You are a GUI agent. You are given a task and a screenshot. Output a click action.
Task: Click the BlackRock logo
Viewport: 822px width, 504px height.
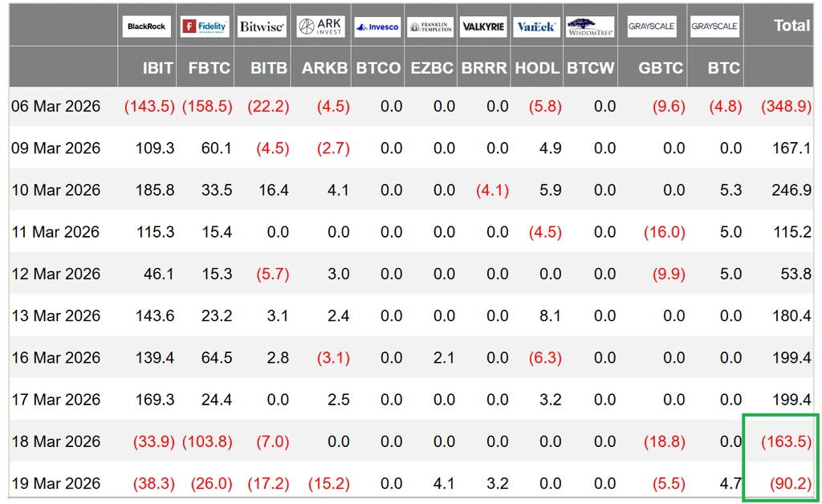coord(146,26)
